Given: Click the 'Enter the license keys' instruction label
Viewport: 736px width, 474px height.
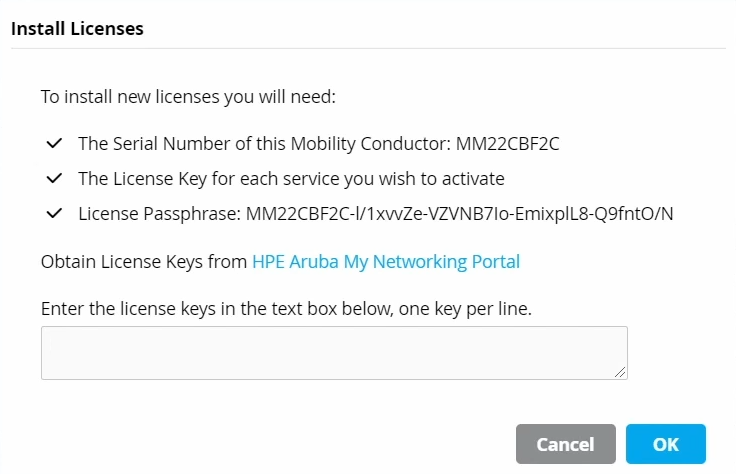Looking at the screenshot, I should (286, 309).
